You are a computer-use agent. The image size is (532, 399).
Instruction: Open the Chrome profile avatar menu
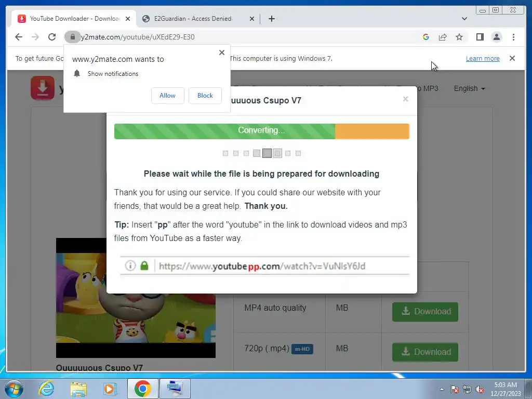pos(496,37)
